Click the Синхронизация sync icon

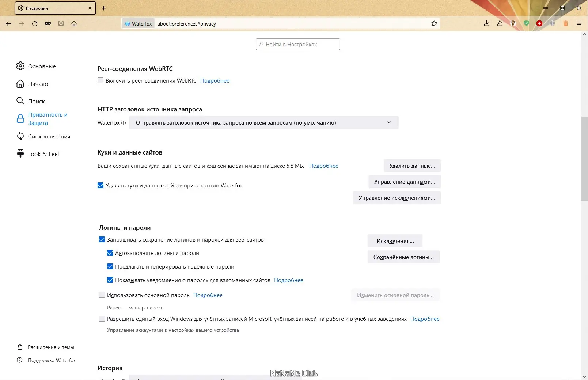20,136
